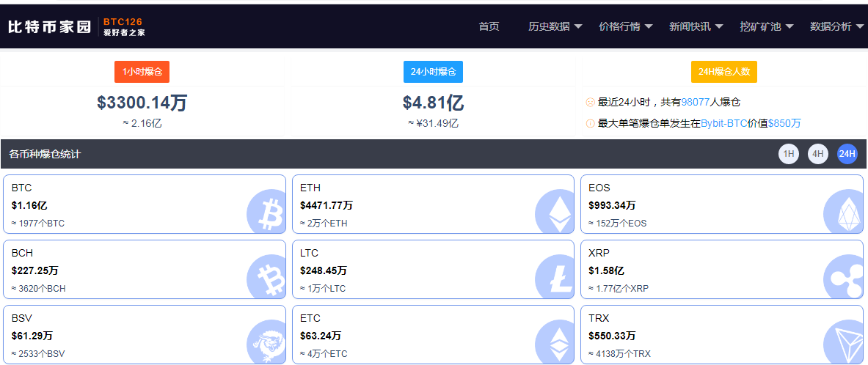Click the TRX $550.33万 amount
The image size is (868, 365).
tap(612, 336)
